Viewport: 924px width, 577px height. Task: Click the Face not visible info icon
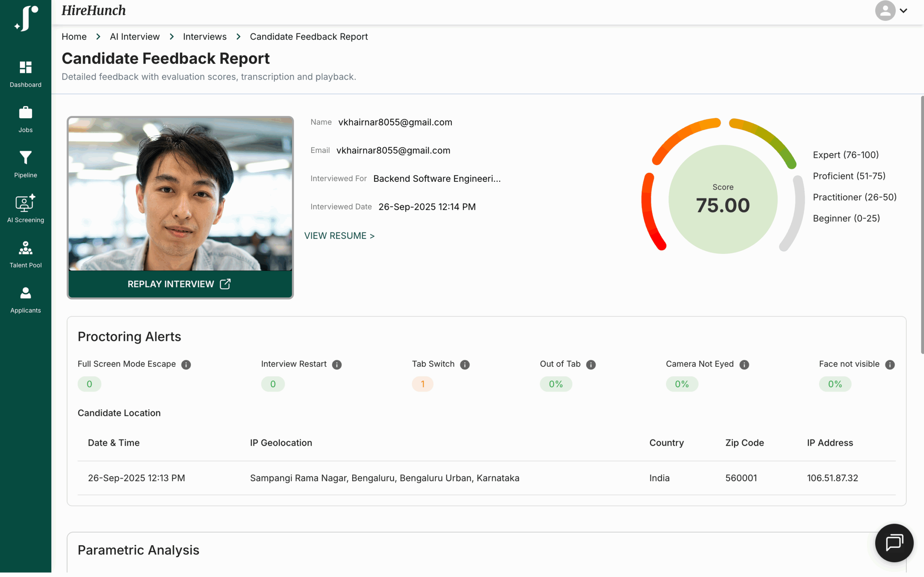[x=890, y=365]
